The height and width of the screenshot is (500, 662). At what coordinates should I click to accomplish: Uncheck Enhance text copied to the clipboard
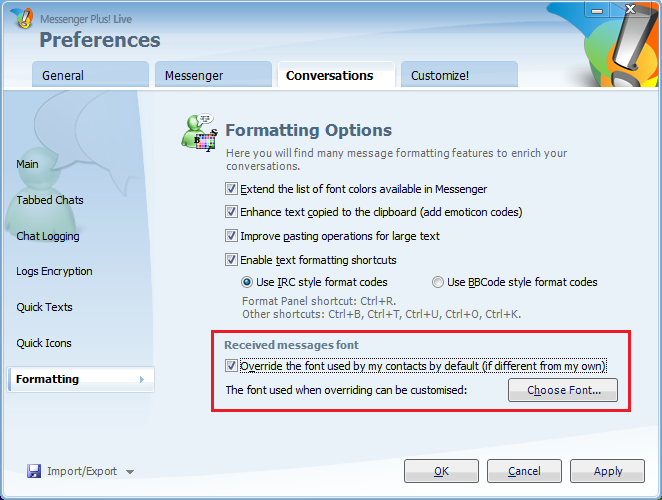click(x=232, y=212)
